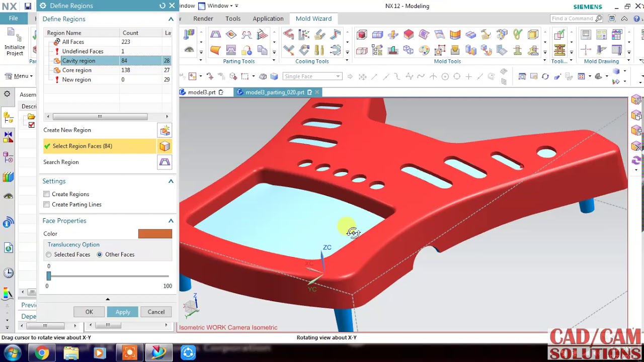Click the solid red cube Mold Tools icon
The width and height of the screenshot is (644, 362).
(x=409, y=35)
